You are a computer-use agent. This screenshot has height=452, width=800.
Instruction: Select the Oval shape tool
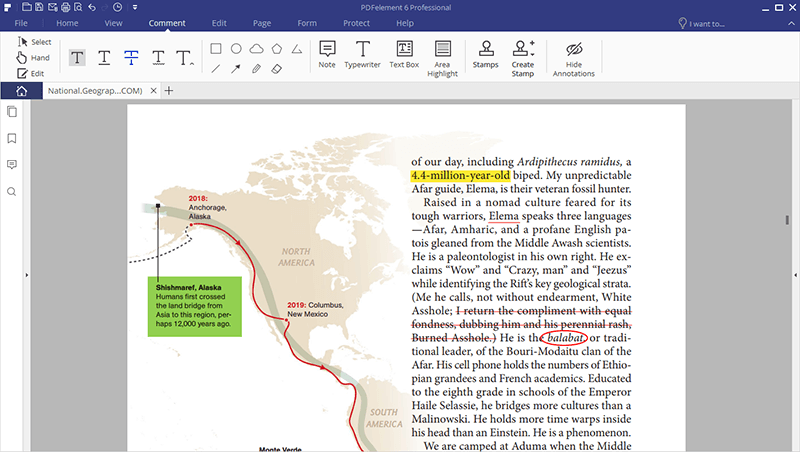[236, 48]
